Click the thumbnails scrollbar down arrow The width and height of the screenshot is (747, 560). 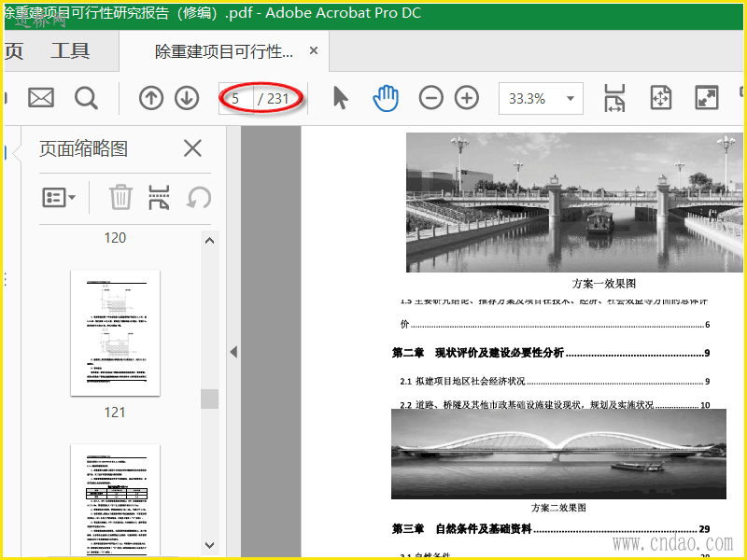(209, 545)
